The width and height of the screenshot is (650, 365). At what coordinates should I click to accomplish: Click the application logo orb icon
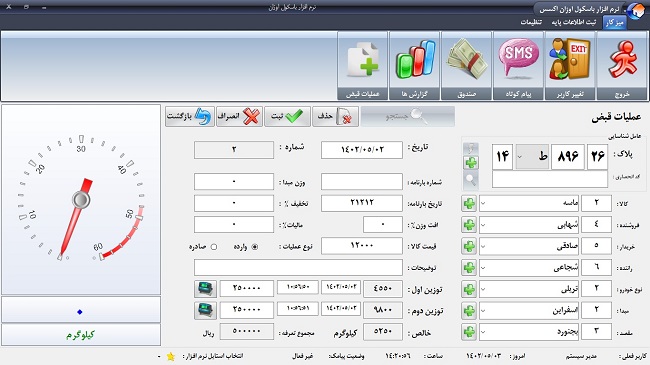(635, 10)
